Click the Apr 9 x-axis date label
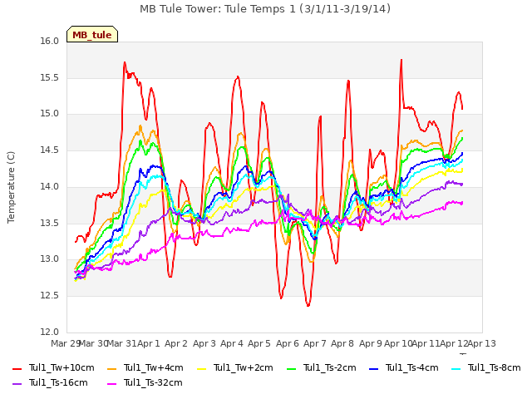Viewport: 532px width, 399px height. pos(371,343)
